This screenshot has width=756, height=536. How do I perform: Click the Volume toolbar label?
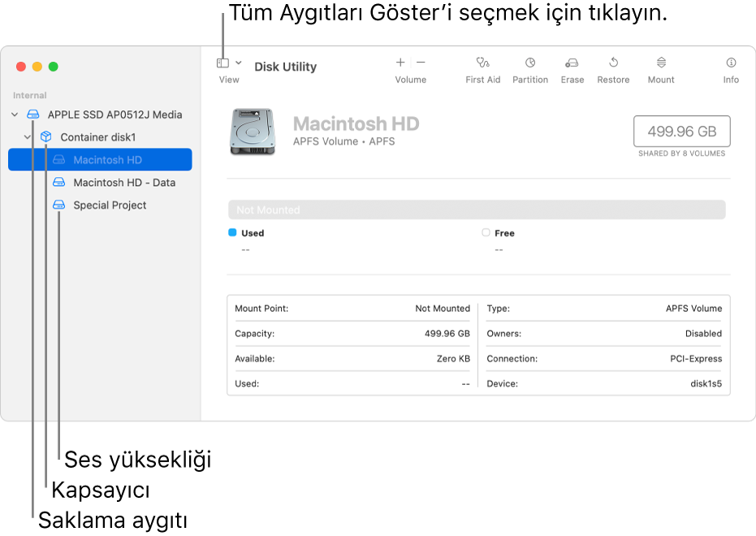411,80
